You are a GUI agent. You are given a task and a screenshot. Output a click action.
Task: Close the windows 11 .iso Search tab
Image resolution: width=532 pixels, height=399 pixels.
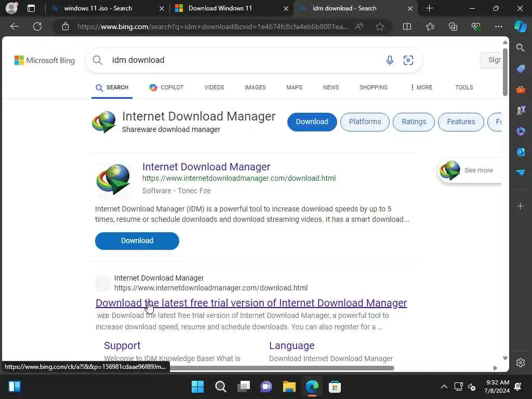coord(162,8)
